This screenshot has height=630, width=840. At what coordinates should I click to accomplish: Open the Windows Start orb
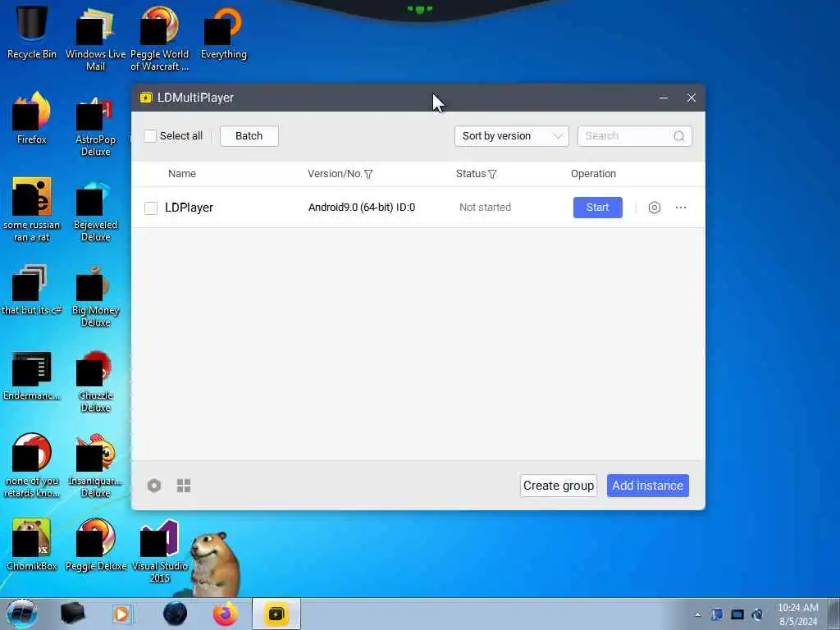tap(22, 614)
